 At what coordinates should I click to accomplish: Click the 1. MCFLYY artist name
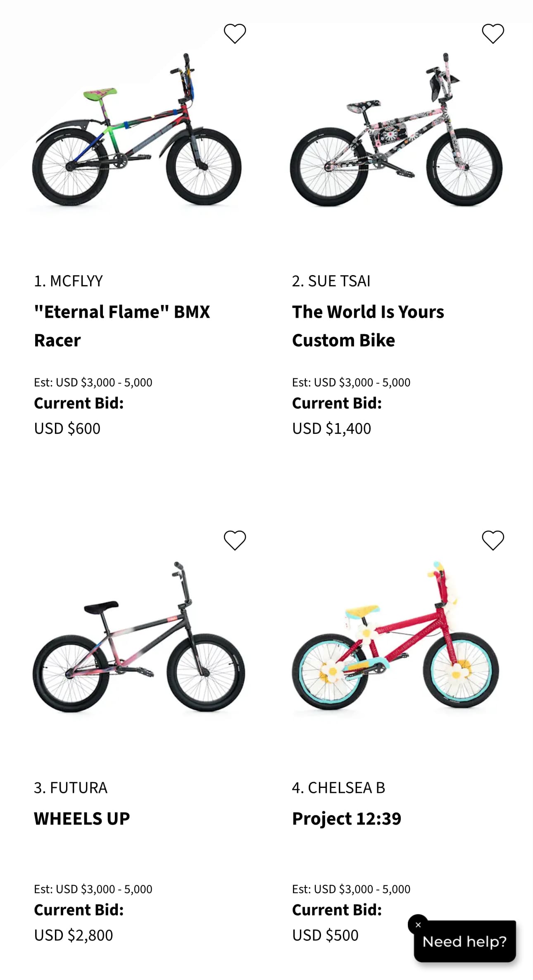(x=69, y=281)
